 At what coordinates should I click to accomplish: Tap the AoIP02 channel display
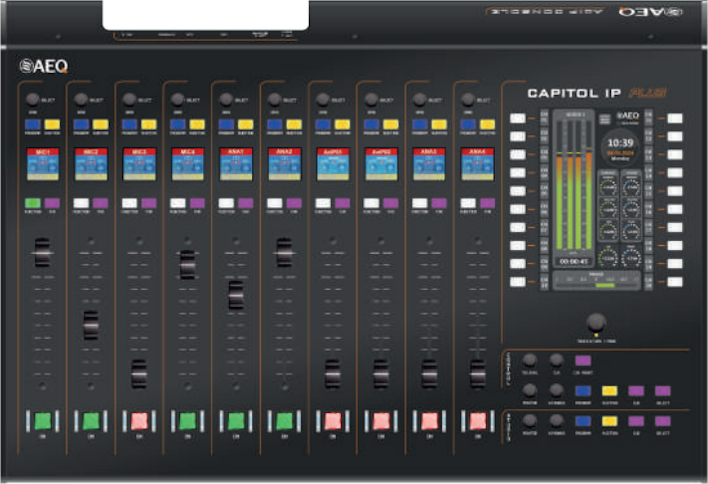coord(381,164)
